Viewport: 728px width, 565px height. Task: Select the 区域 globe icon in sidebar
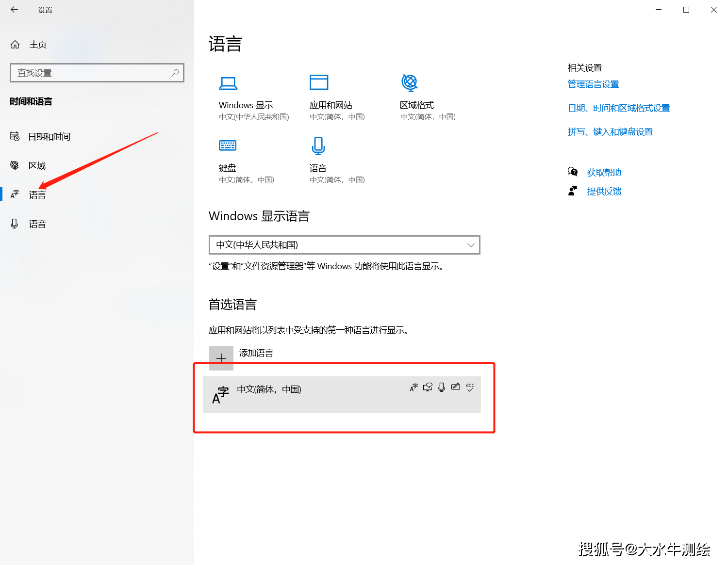tap(15, 165)
